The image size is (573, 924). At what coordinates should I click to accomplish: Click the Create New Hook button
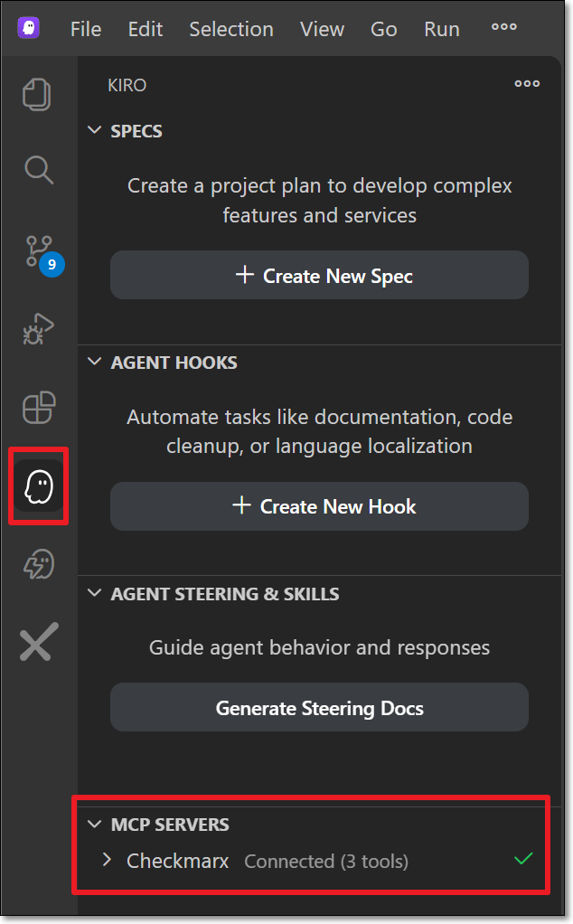coord(319,507)
